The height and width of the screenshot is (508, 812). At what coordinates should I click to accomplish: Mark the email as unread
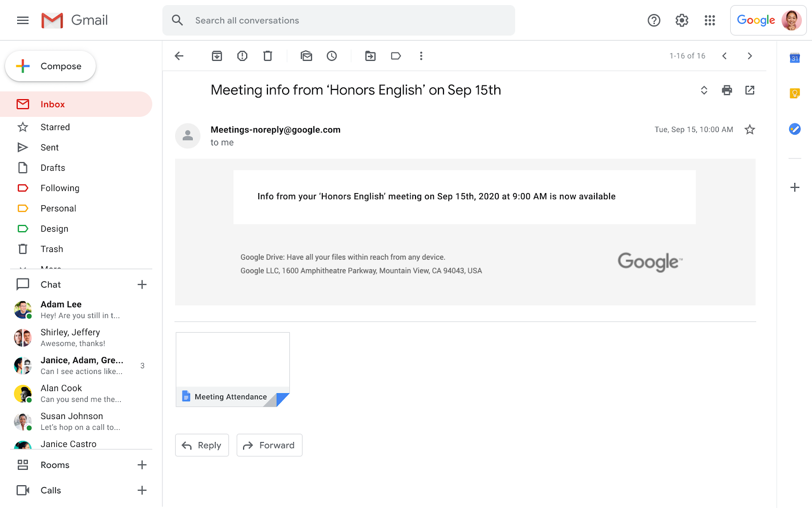coord(307,56)
